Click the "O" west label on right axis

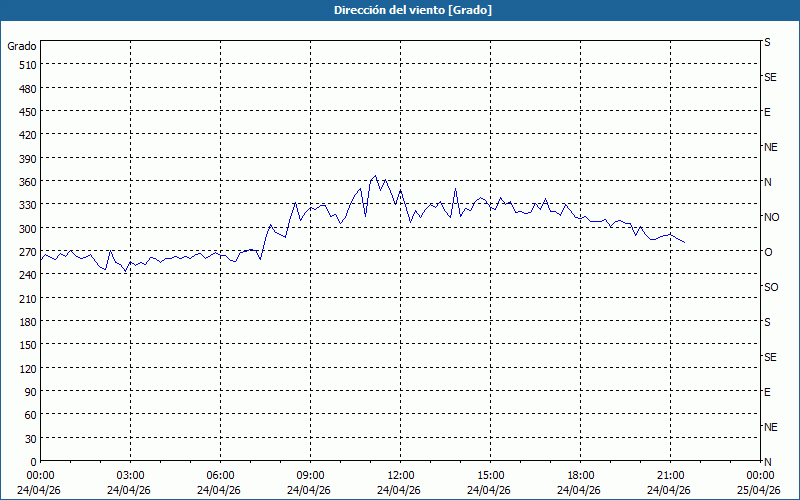[x=768, y=252]
